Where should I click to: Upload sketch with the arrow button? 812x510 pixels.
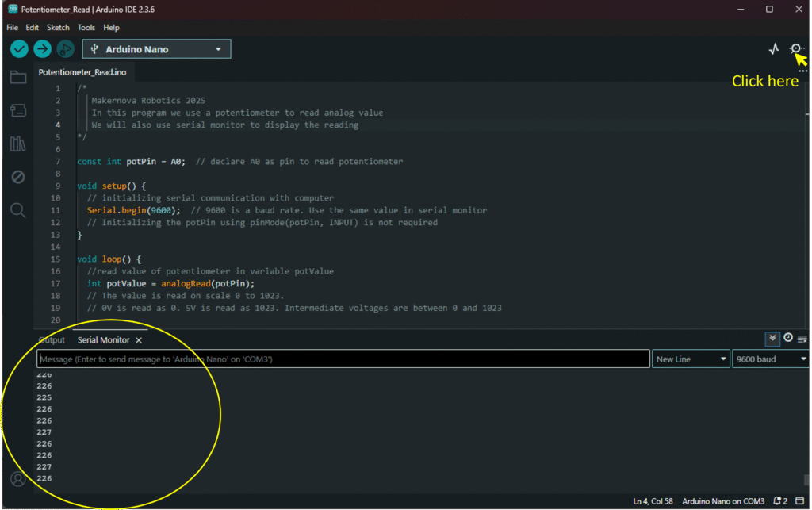coord(42,49)
